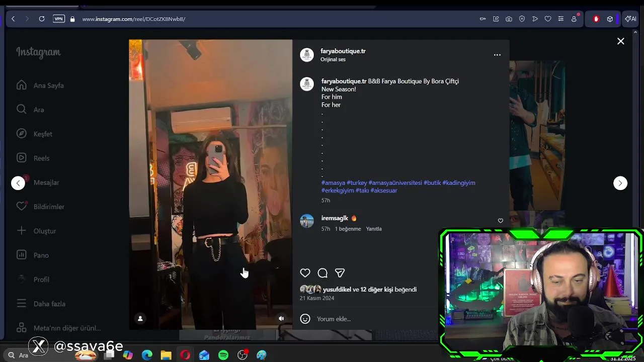Open Orijinal ses audio link
Image resolution: width=644 pixels, height=362 pixels.
(x=333, y=59)
